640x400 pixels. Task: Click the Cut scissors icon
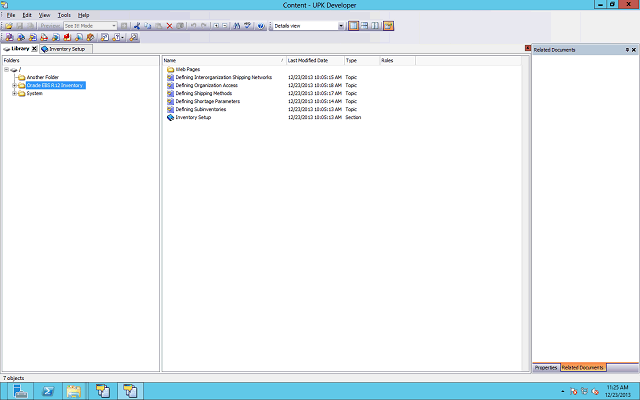coord(137,25)
